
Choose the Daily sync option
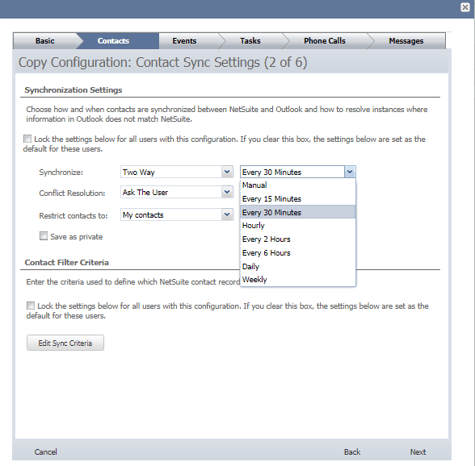298,266
